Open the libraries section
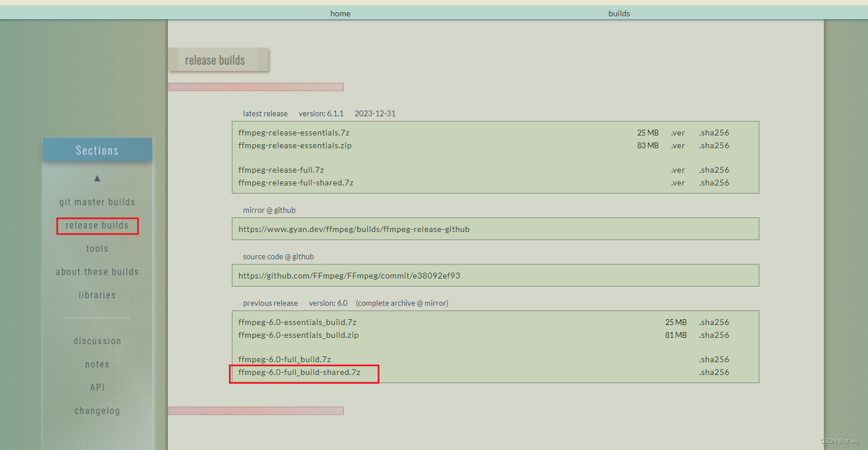 (x=97, y=295)
